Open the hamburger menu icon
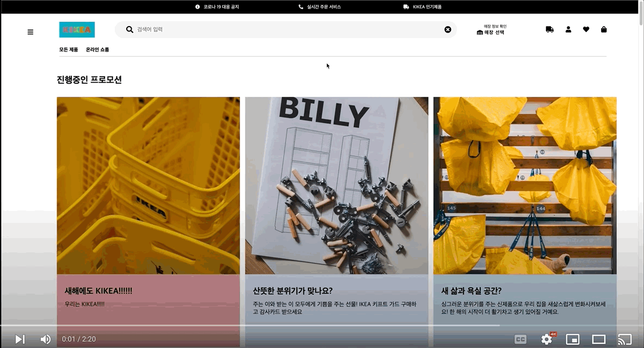The height and width of the screenshot is (348, 644). click(30, 32)
